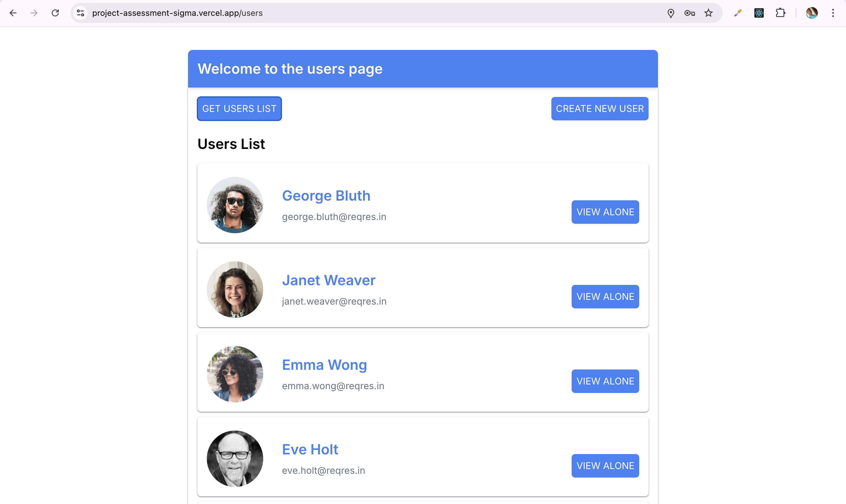Bookmark this page with the star
The image size is (846, 504).
[709, 13]
